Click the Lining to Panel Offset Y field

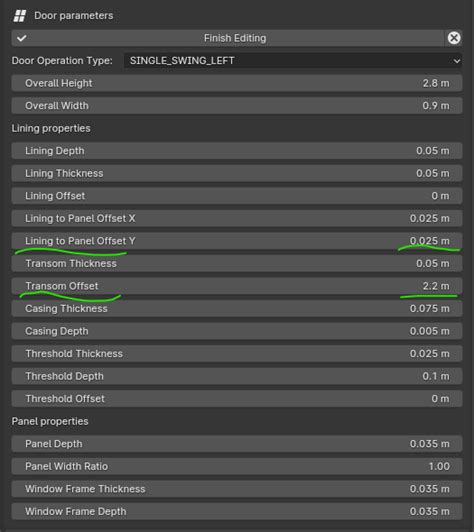[237, 241]
